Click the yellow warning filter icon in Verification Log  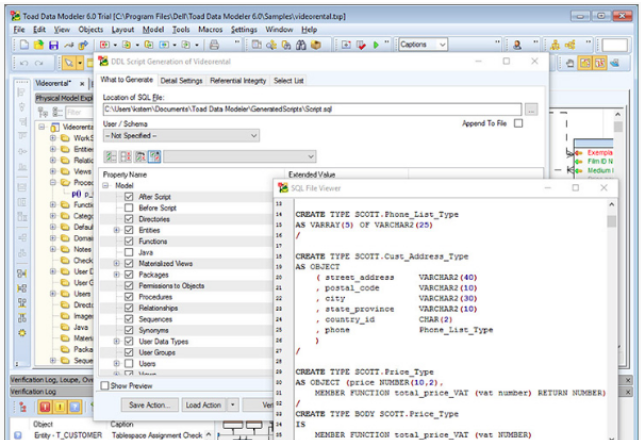pyautogui.click(x=60, y=407)
